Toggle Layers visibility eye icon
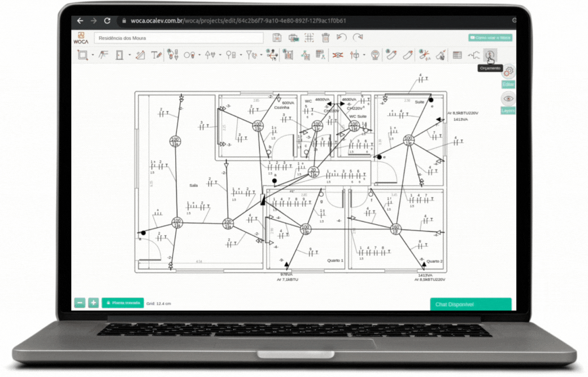This screenshot has width=588, height=377. pos(508,98)
